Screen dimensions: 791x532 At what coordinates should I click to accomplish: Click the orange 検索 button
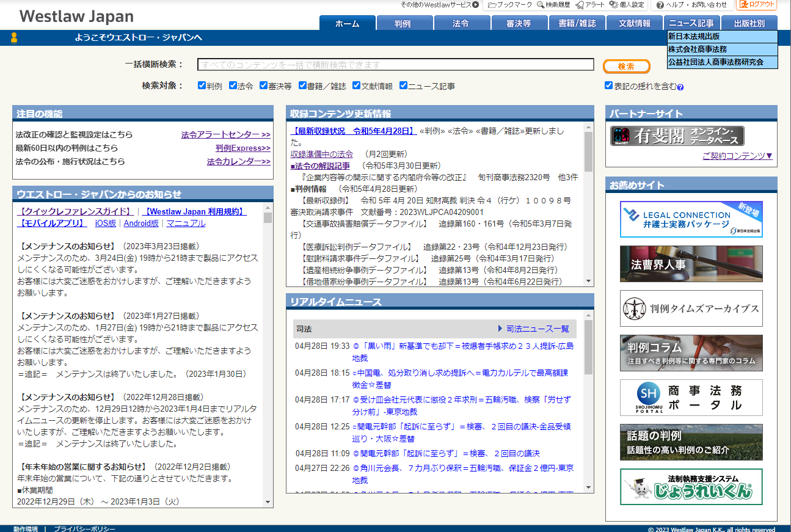pyautogui.click(x=626, y=66)
